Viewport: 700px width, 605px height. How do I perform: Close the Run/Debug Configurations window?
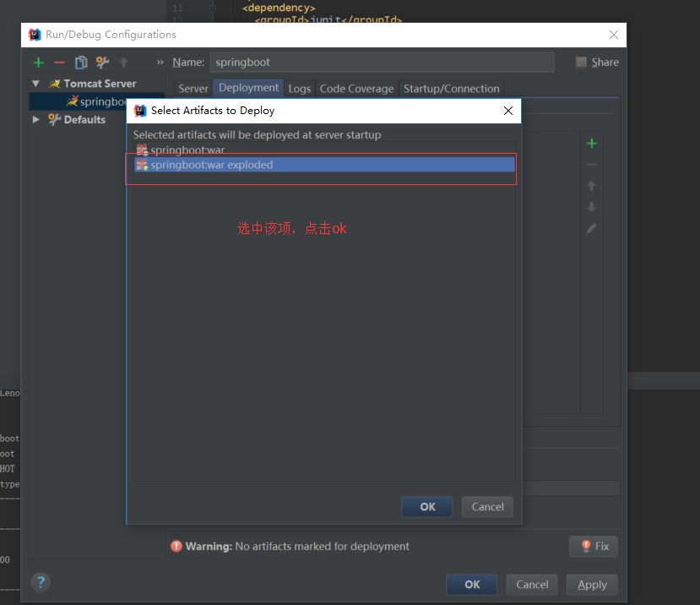point(614,35)
